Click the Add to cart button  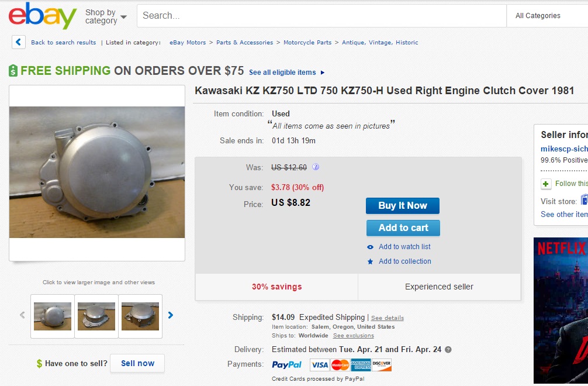403,228
